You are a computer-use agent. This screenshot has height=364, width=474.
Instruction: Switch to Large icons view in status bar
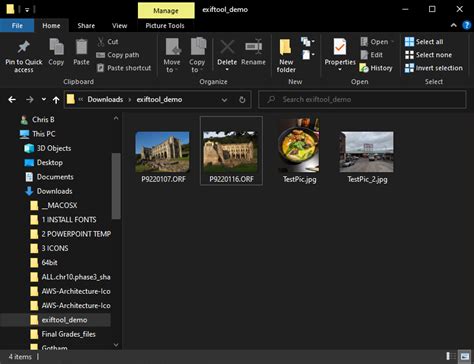(x=464, y=356)
